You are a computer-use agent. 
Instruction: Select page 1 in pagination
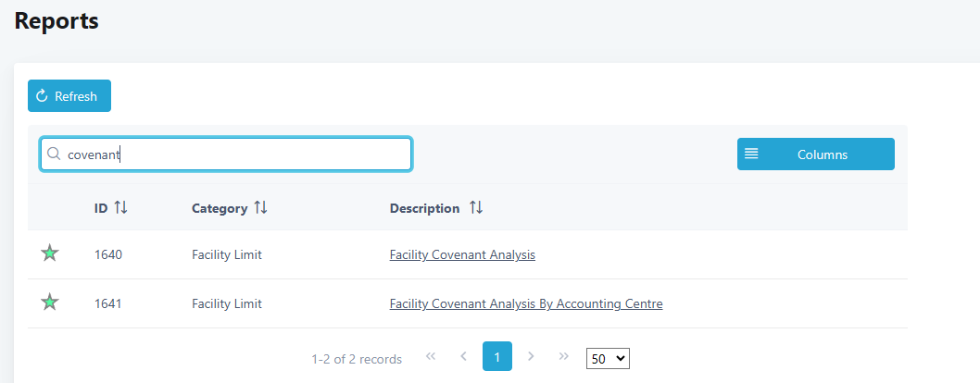pyautogui.click(x=497, y=356)
